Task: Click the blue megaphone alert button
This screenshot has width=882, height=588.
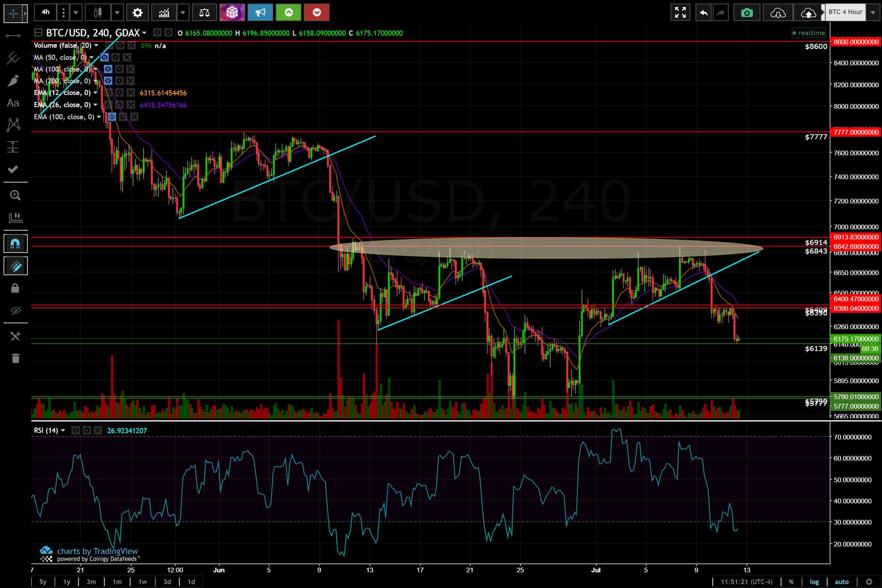Action: coord(260,13)
